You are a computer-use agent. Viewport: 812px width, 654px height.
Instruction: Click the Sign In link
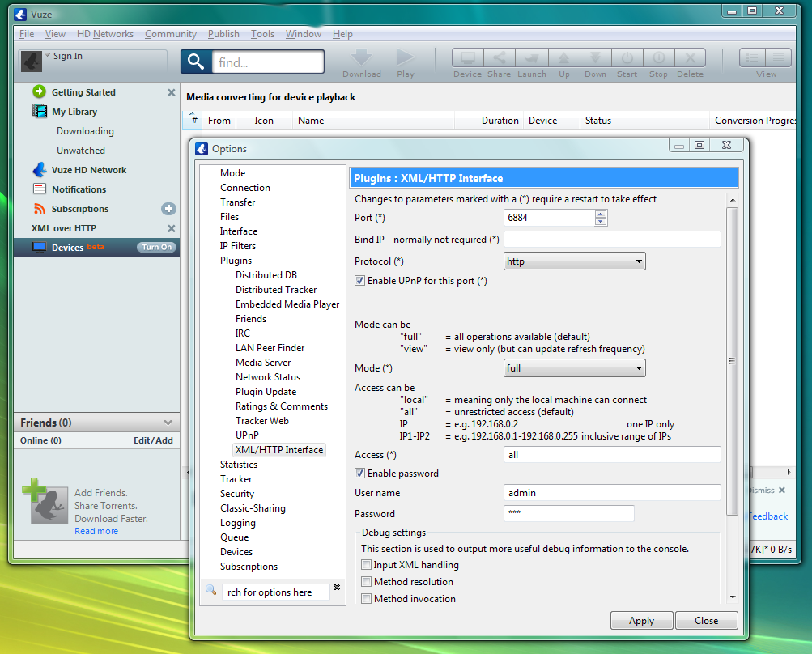tap(68, 55)
